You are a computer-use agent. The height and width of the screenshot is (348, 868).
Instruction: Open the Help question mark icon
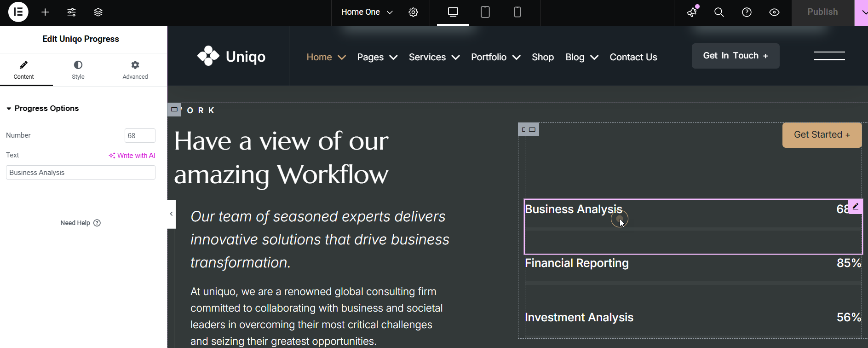[x=747, y=12]
